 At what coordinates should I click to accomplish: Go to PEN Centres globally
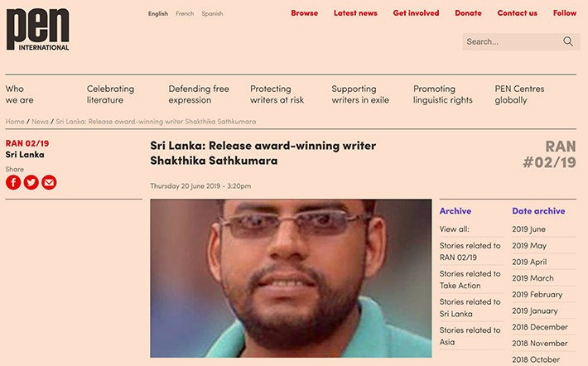(519, 94)
